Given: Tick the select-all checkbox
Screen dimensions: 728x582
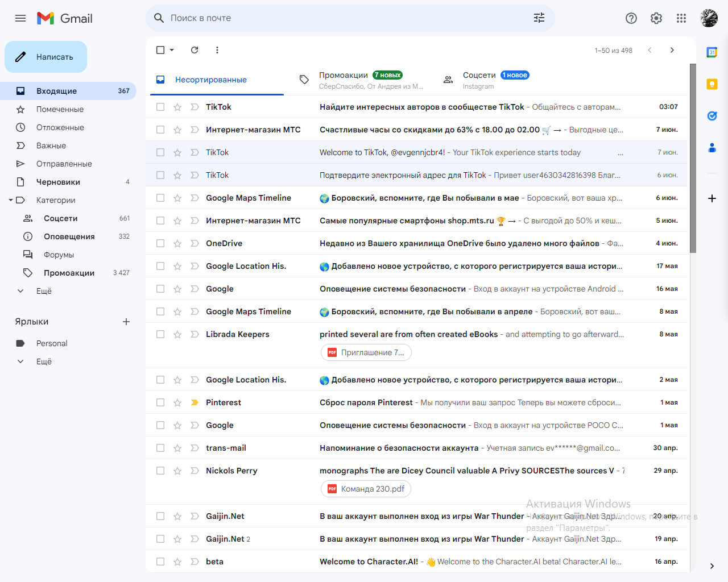Looking at the screenshot, I should (160, 50).
